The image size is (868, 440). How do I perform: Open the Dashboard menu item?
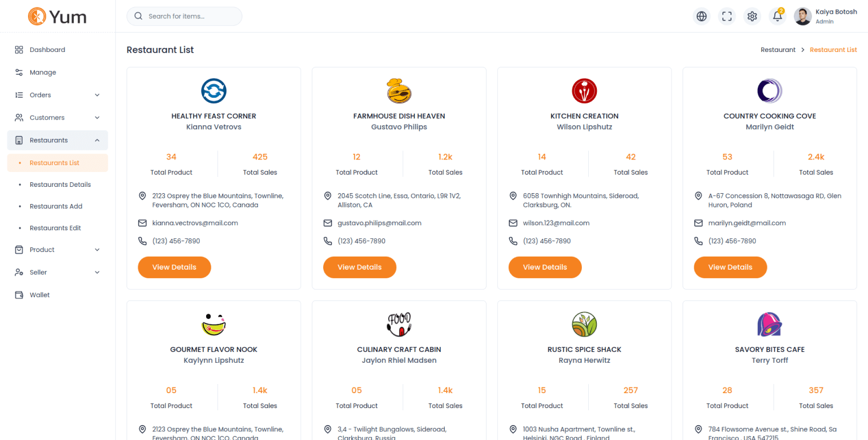point(47,50)
